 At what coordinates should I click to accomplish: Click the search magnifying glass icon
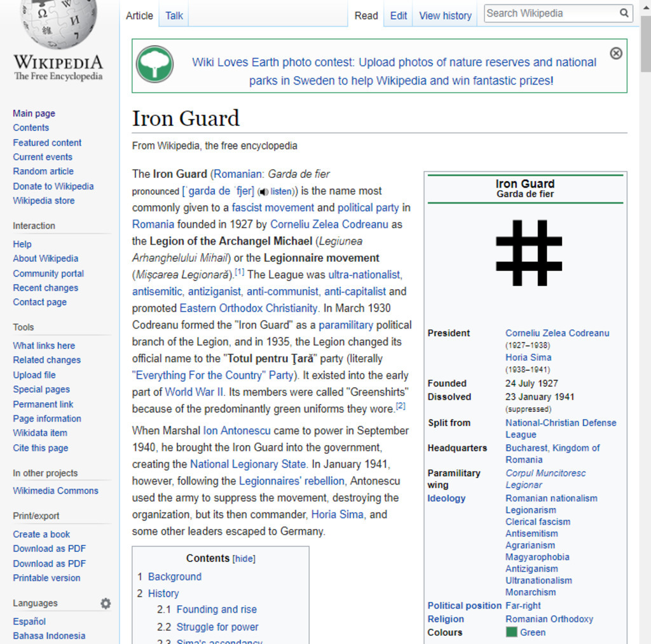(624, 13)
